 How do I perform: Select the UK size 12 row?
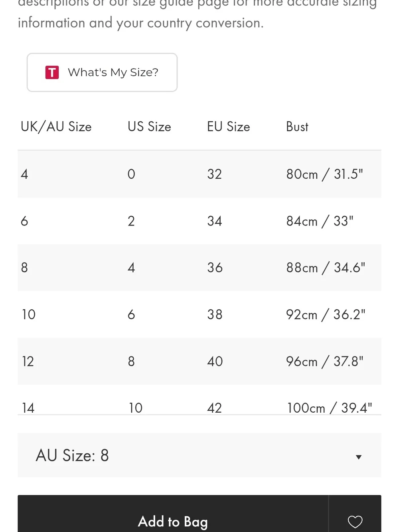[x=199, y=362]
